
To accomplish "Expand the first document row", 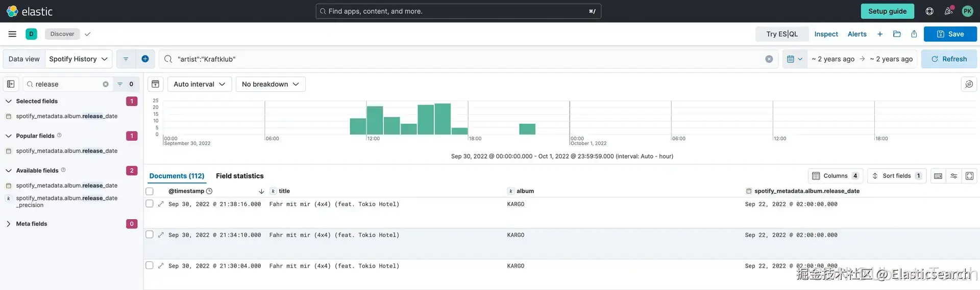I will coord(161,204).
